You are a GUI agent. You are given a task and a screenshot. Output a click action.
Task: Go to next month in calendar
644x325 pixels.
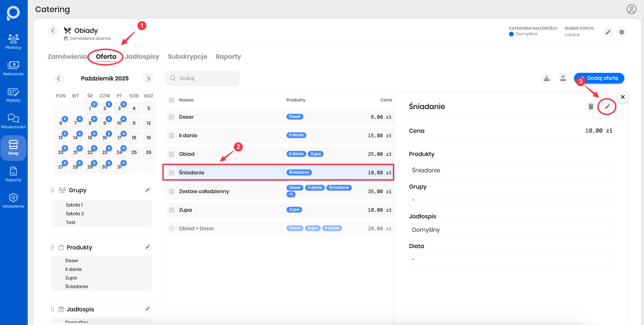point(148,79)
